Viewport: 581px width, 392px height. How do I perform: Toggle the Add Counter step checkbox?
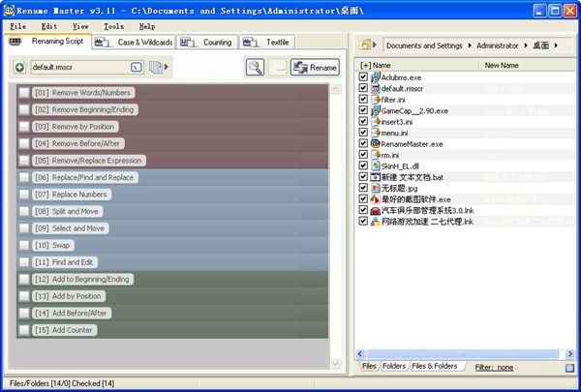[x=23, y=330]
